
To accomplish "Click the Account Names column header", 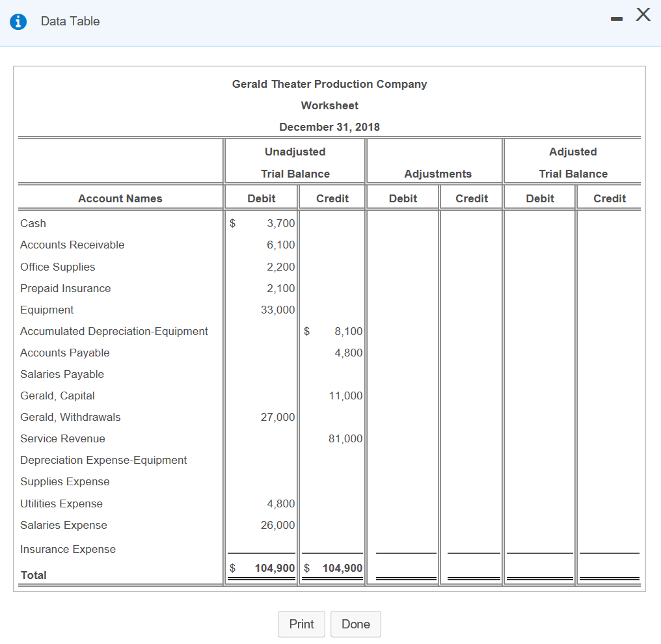I will click(x=120, y=198).
